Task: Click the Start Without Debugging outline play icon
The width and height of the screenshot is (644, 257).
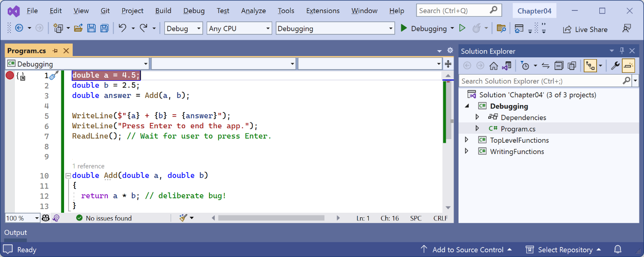Action: coord(462,28)
